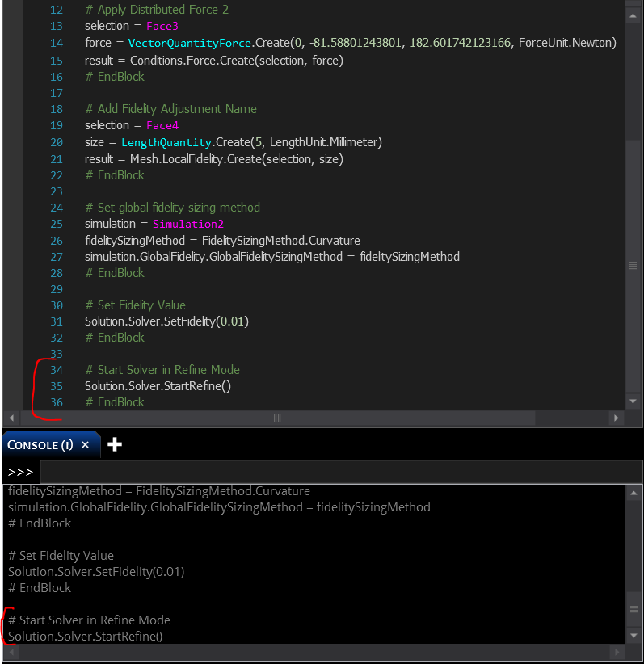This screenshot has height=664, width=644.
Task: Click fidelitySizingMethod line in console output
Action: click(x=159, y=491)
